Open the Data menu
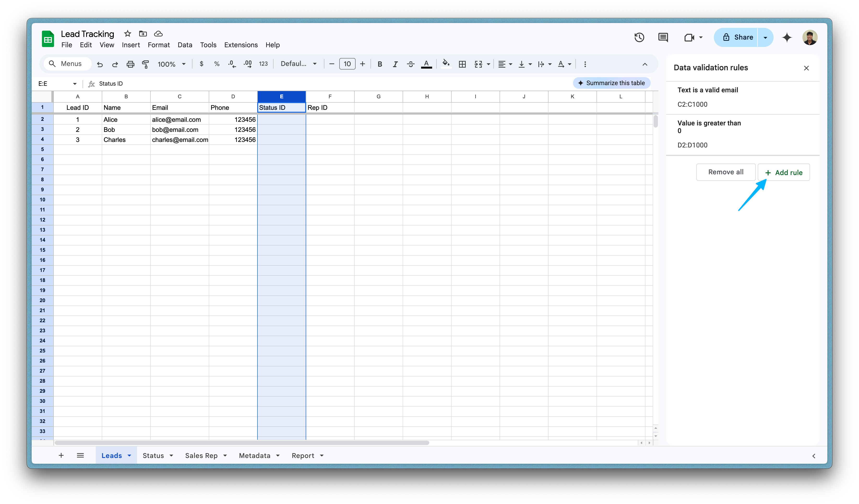 point(185,45)
